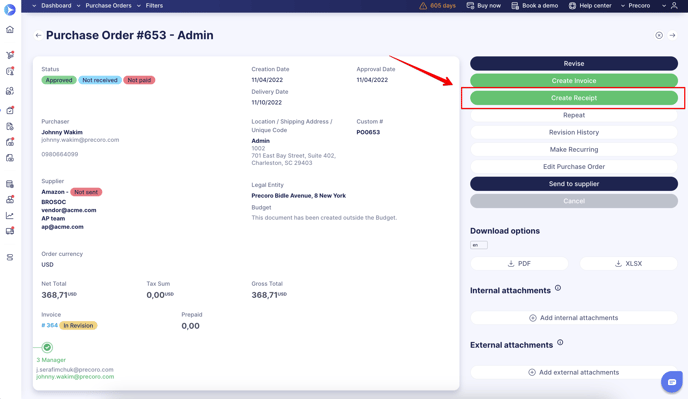Viewport: 688px width, 399px height.
Task: Click info icon next to External attachments
Action: click(x=560, y=342)
